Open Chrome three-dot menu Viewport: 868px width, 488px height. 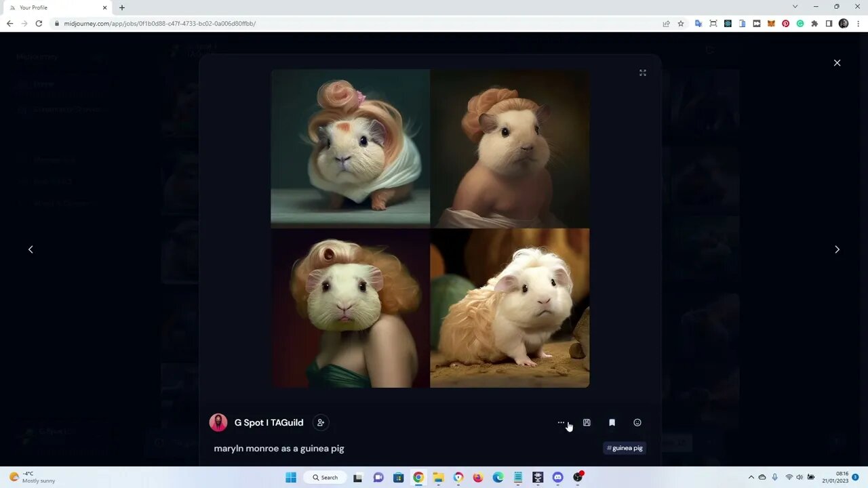859,23
